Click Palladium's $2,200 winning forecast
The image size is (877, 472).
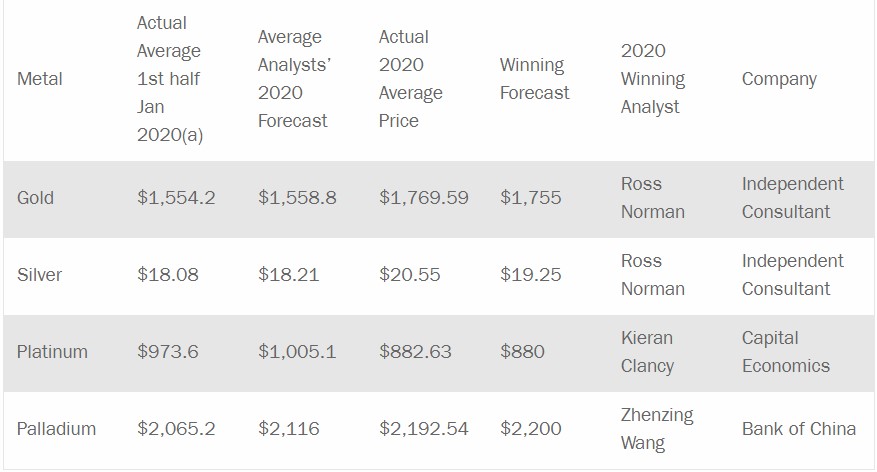[531, 429]
